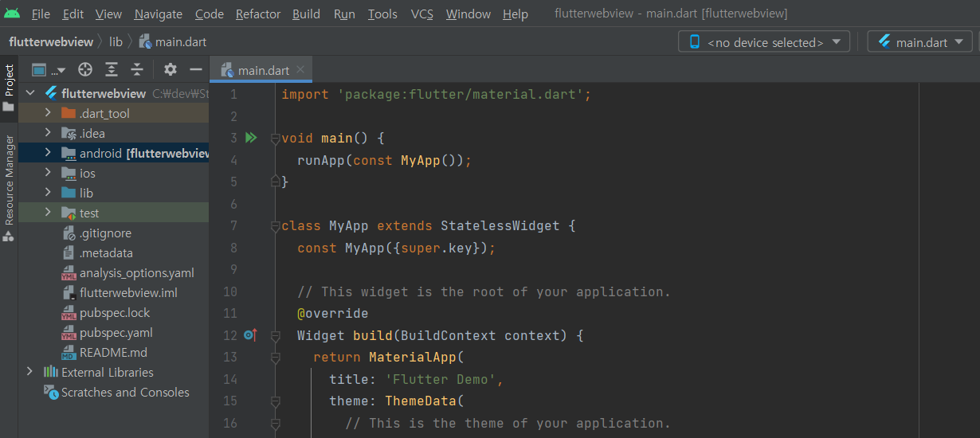Select opened file locate target icon
The image size is (980, 438).
point(85,69)
